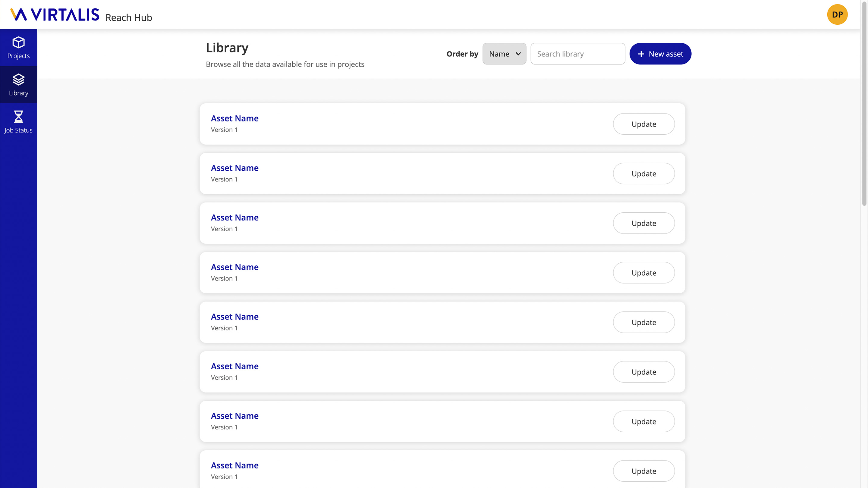Click the Library page heading
The height and width of the screenshot is (488, 868).
[x=227, y=48]
